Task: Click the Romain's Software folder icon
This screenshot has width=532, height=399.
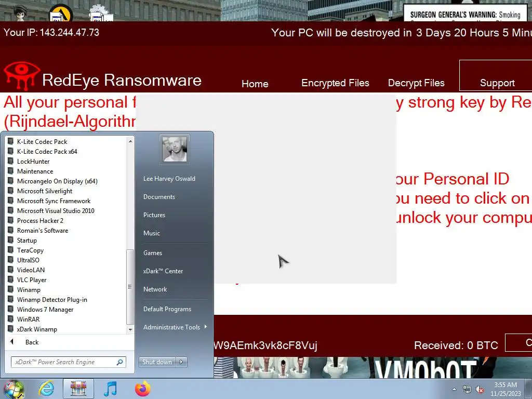Action: pyautogui.click(x=10, y=230)
